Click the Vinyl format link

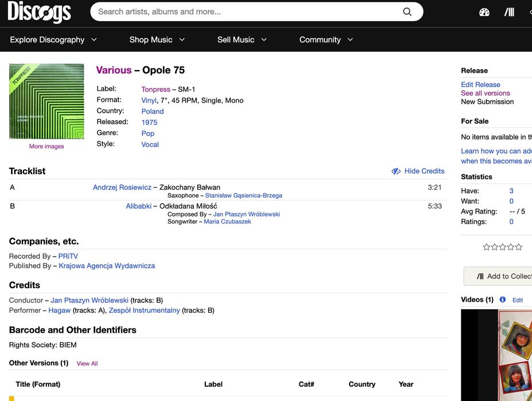click(149, 100)
